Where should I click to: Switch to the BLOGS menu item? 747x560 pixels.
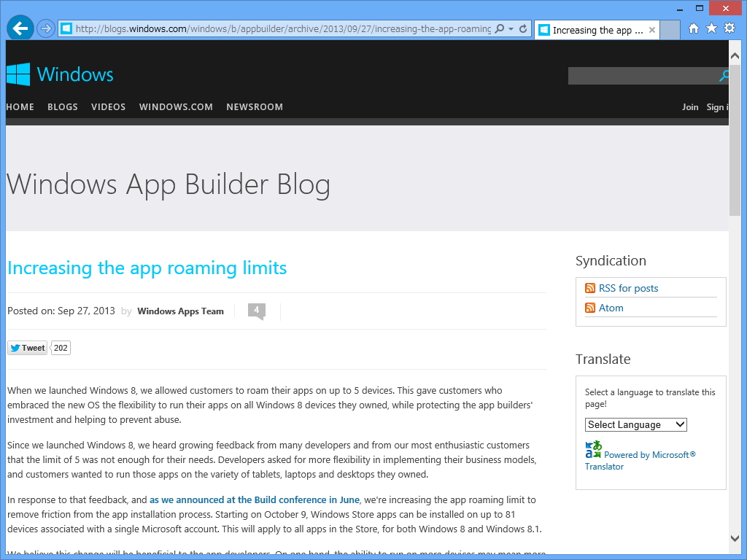[x=62, y=106]
